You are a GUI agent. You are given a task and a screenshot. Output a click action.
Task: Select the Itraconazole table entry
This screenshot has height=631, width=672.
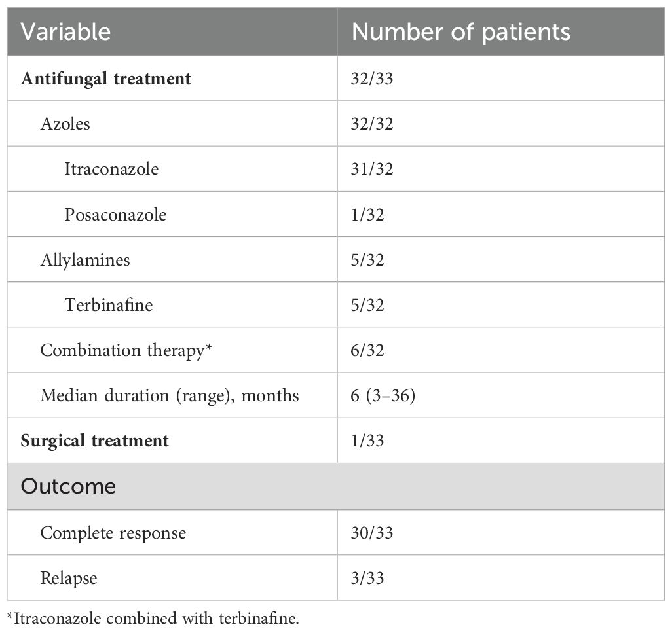tap(111, 169)
